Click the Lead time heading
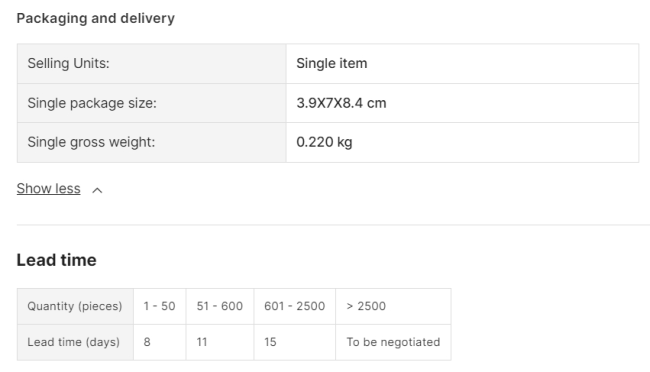Viewport: 650px width, 372px height. point(56,260)
